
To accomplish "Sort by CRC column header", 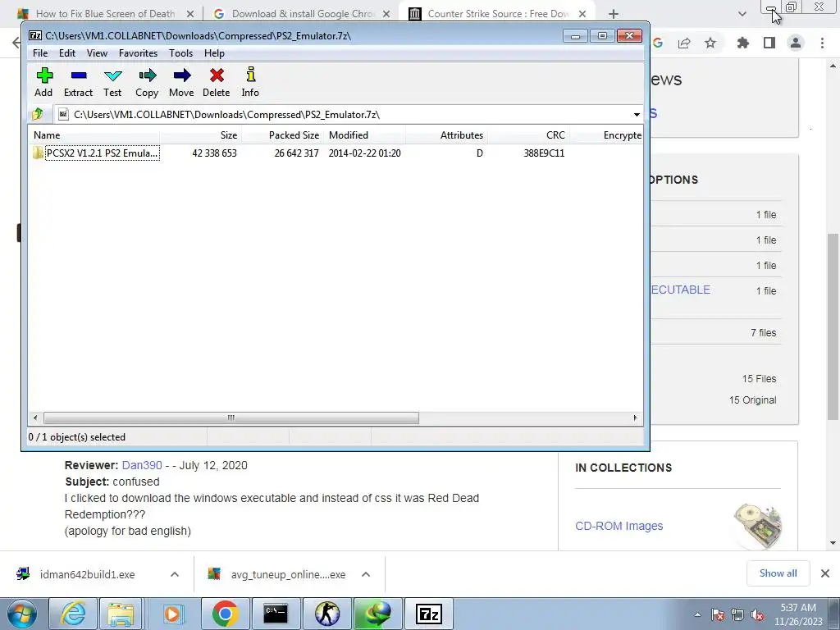I will click(x=528, y=135).
